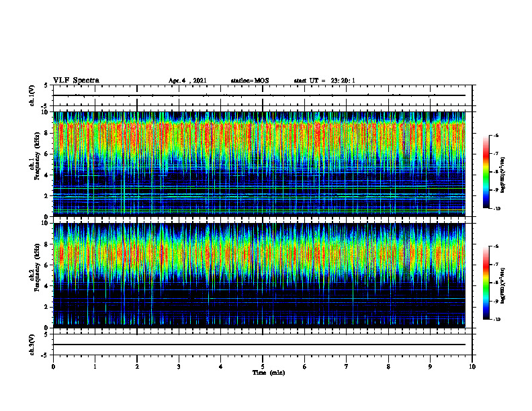
Task: Click time axis tick label "0"
Action: 53,367
